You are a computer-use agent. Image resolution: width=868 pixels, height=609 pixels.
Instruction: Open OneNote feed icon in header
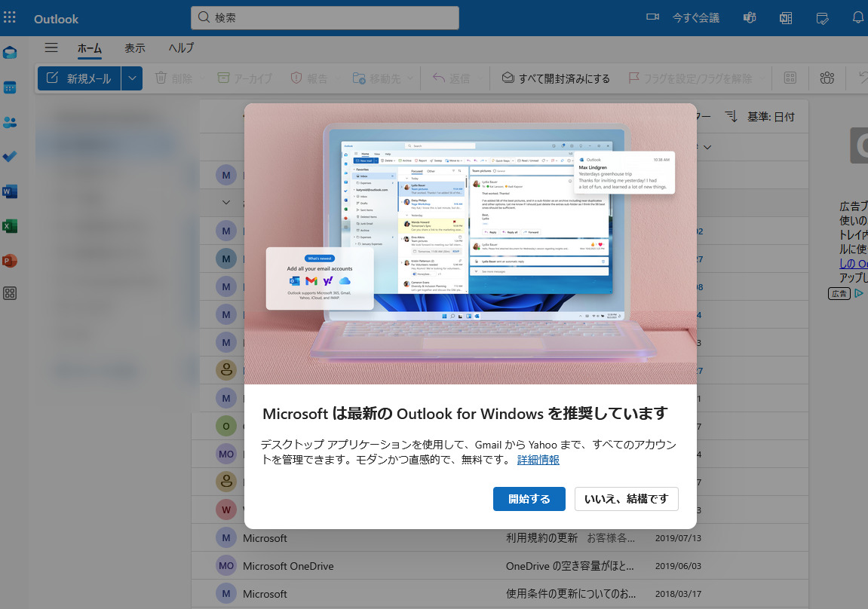coord(786,17)
